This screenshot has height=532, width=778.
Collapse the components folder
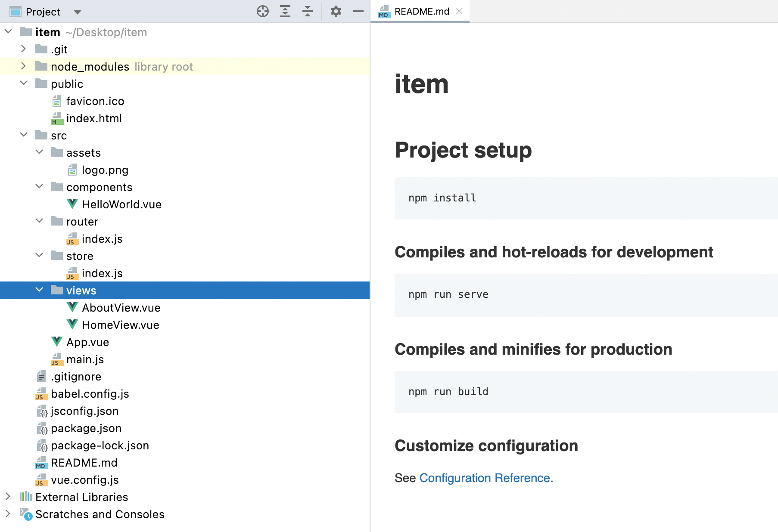pos(39,186)
